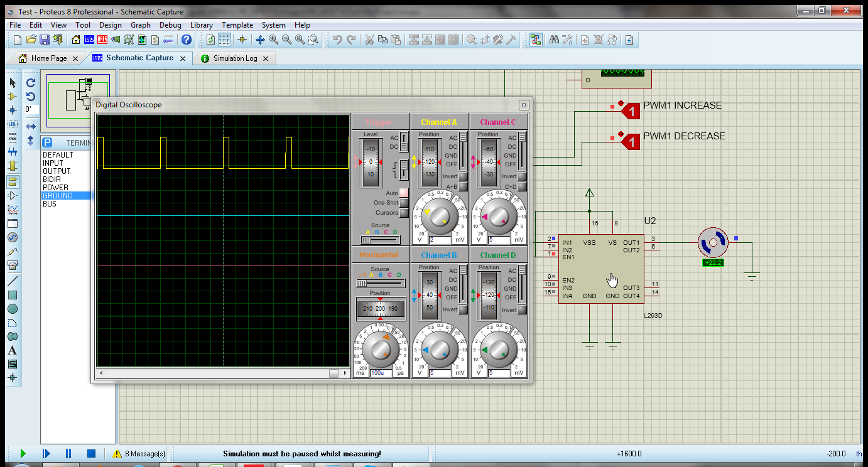The height and width of the screenshot is (467, 868).
Task: Open the ARES PCB Layout icon
Action: [x=103, y=40]
